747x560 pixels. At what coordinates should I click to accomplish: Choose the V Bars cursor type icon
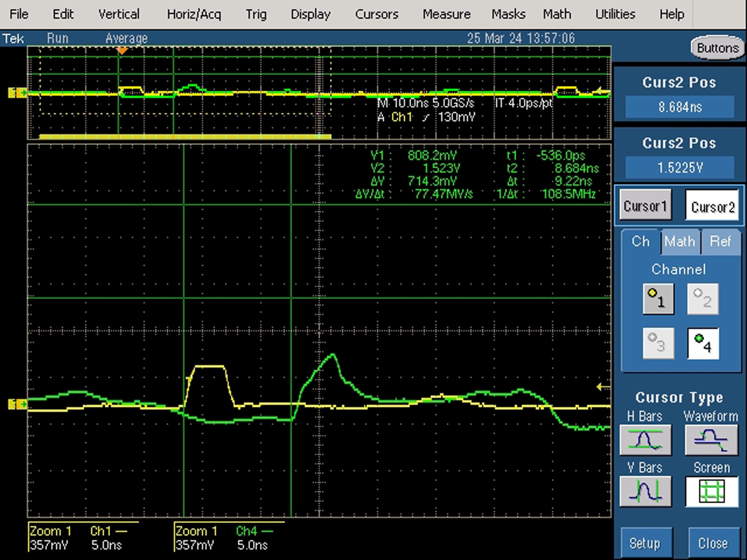pyautogui.click(x=645, y=491)
